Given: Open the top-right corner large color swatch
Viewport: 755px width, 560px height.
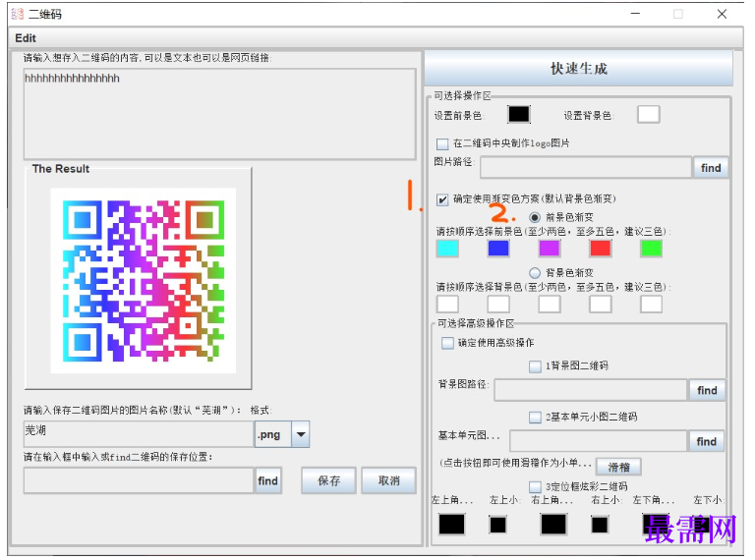Looking at the screenshot, I should (x=553, y=524).
